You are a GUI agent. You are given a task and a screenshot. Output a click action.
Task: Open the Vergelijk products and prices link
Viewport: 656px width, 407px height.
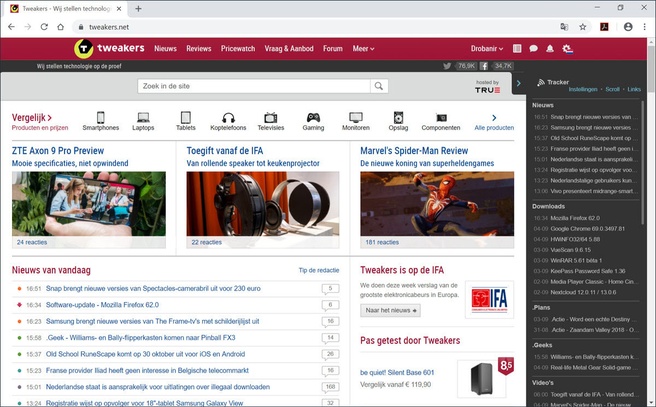(40, 122)
